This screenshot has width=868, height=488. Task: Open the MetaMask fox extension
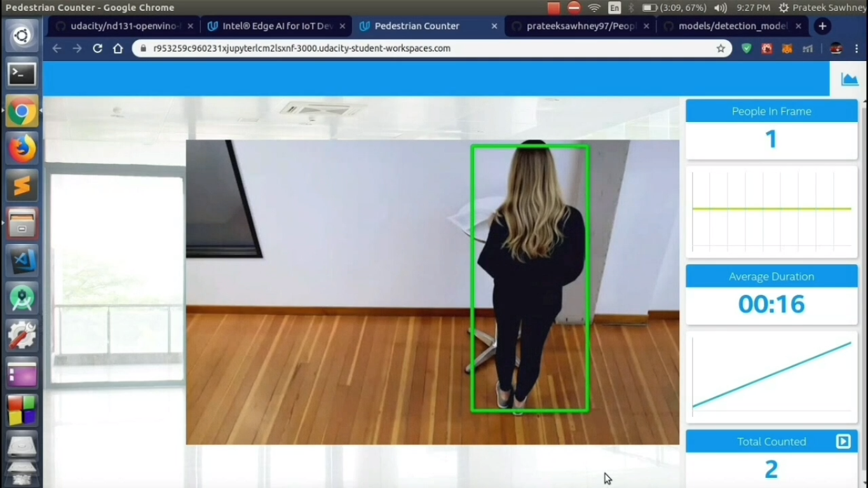tap(787, 48)
